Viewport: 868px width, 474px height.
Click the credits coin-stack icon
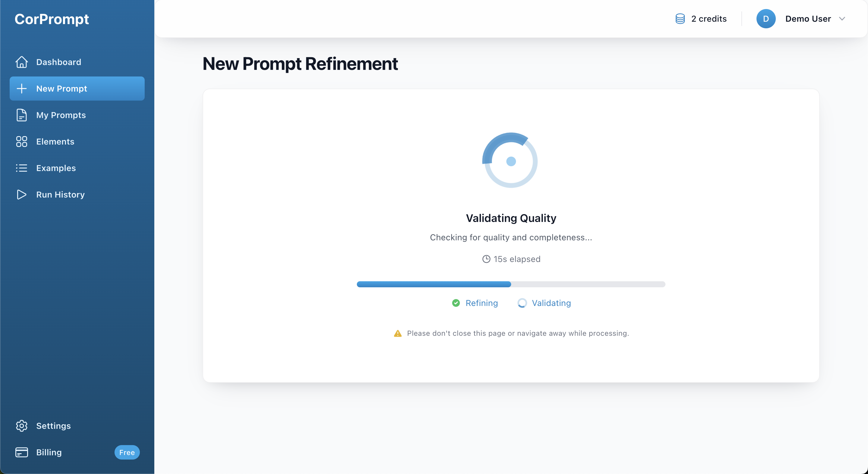click(x=680, y=19)
